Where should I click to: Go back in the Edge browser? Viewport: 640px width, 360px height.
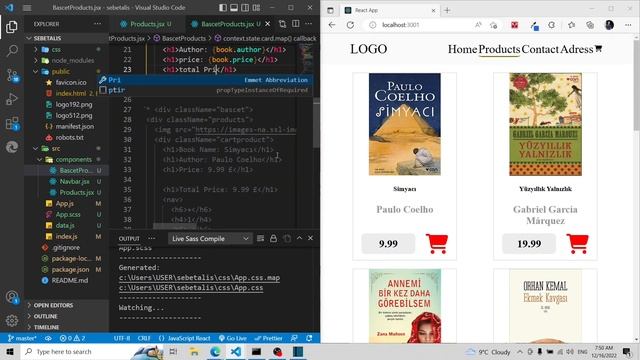332,25
